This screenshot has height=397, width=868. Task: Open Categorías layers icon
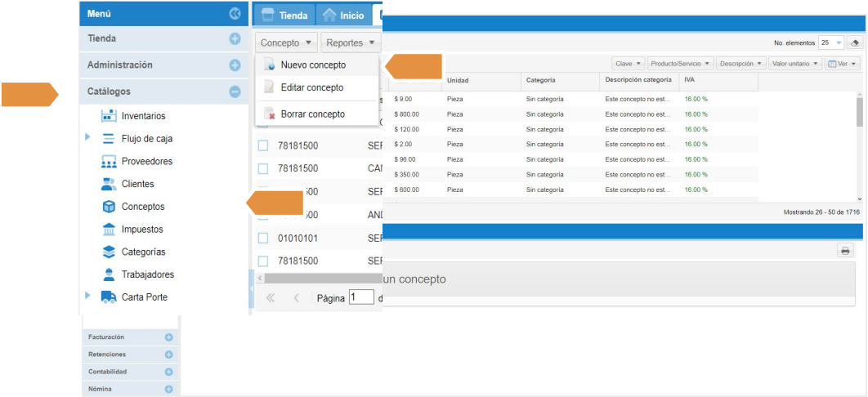pyautogui.click(x=109, y=252)
